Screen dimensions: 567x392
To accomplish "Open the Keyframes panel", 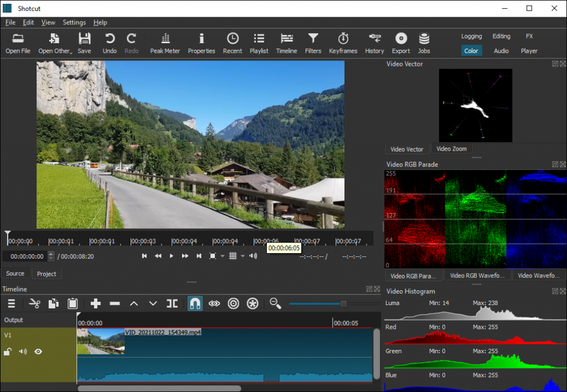I will (343, 43).
